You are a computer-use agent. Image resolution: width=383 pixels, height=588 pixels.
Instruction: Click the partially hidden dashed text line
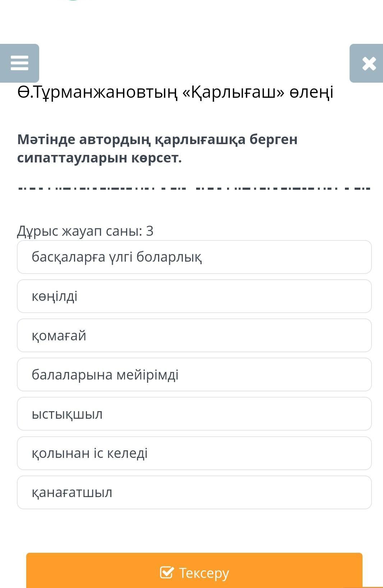pos(194,188)
